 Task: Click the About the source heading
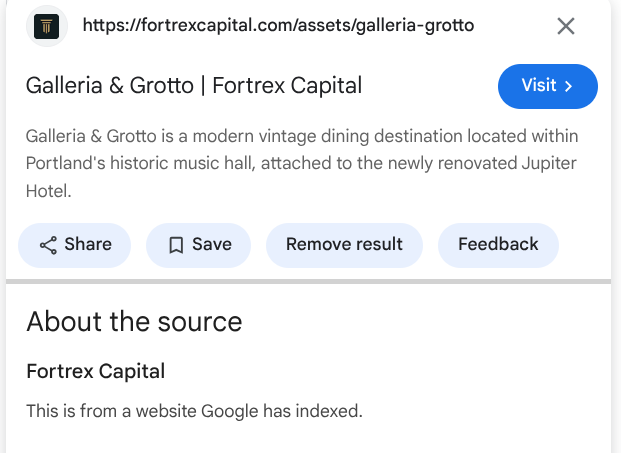(134, 322)
